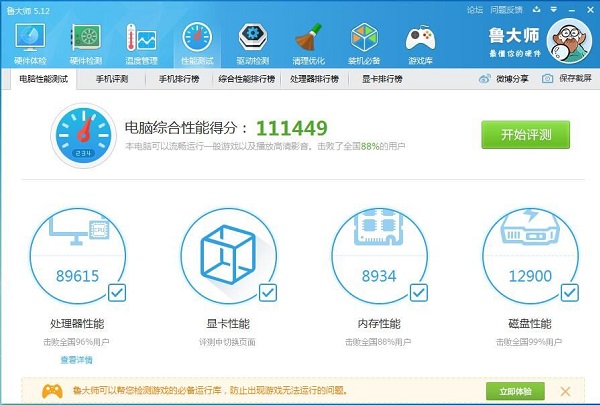Click the 击败全国96%用户 text
The height and width of the screenshot is (405, 600).
[x=76, y=342]
